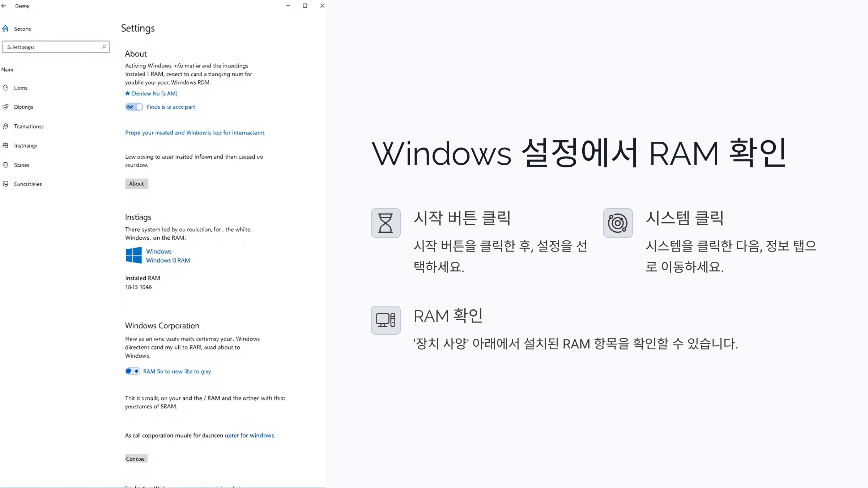
Task: Click the Euncitiyies sidebar icon
Action: pos(5,184)
